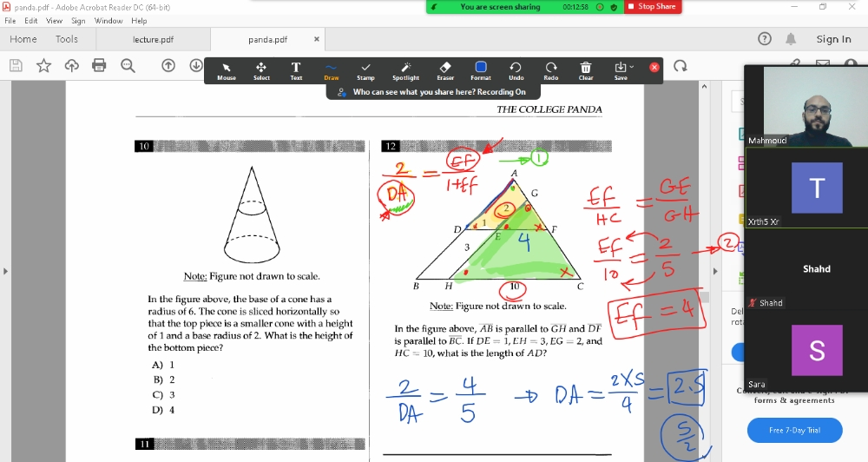This screenshot has width=868, height=462.
Task: Select Mahmoud's video thumbnail
Action: click(x=806, y=106)
